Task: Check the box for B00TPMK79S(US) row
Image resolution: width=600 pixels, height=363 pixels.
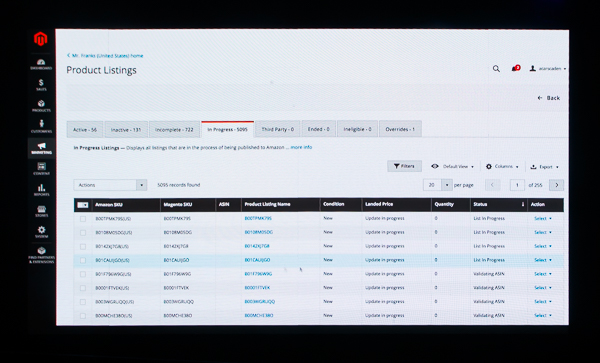Action: coord(83,219)
